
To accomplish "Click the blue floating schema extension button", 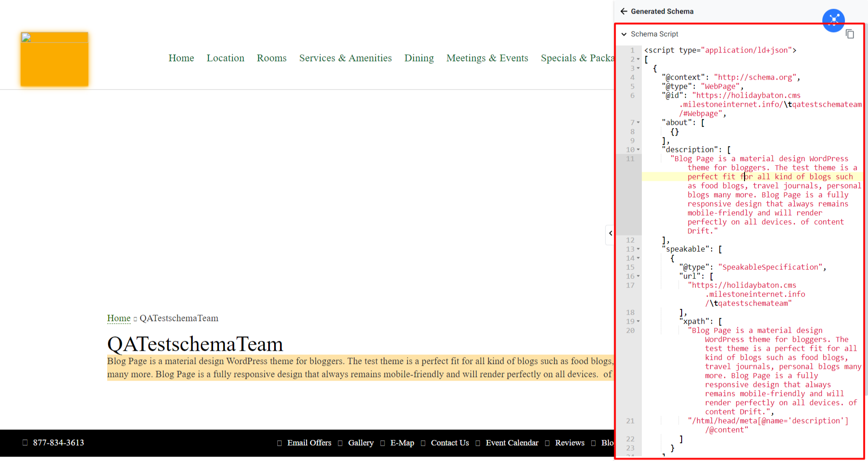I will pyautogui.click(x=834, y=20).
